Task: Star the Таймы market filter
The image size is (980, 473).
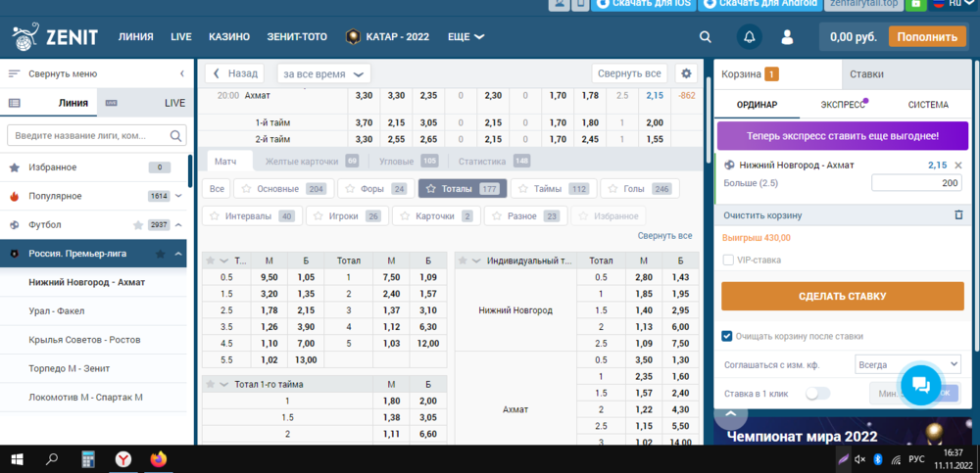Action: (522, 188)
